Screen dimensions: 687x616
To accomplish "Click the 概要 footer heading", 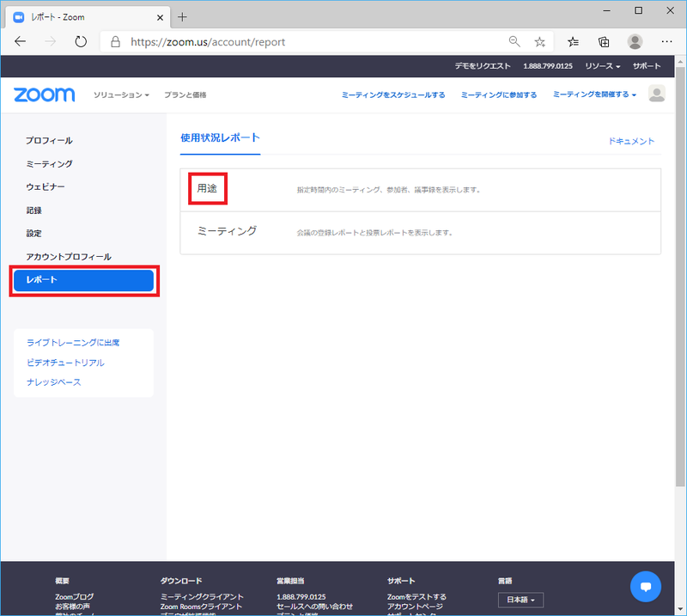I will click(x=62, y=581).
